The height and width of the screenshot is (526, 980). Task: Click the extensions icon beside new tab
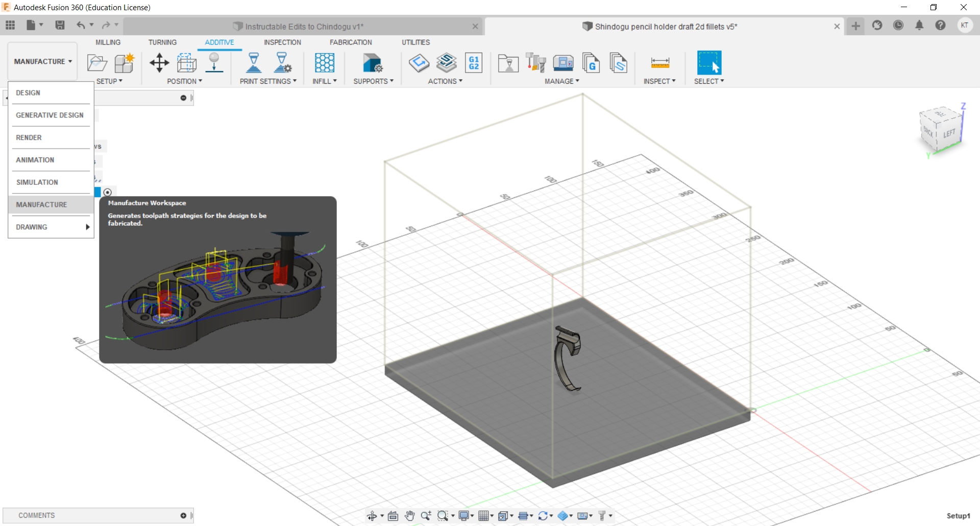(x=877, y=26)
